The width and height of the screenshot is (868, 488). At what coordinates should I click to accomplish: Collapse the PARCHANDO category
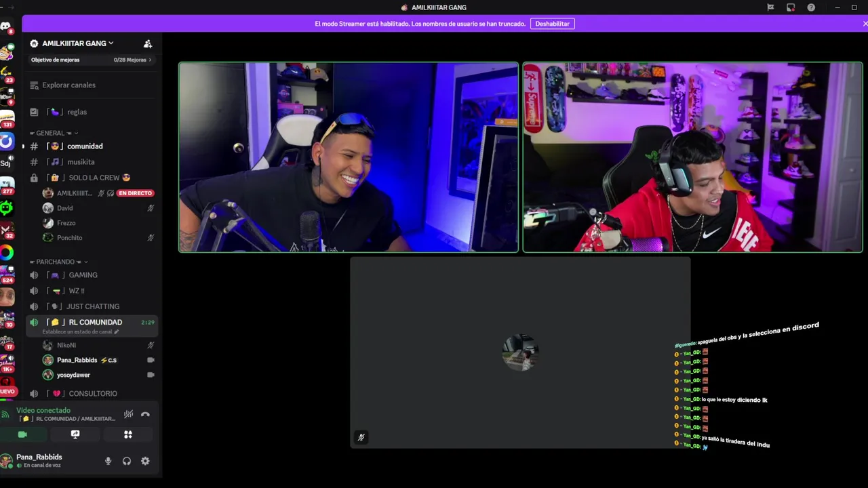(x=58, y=262)
